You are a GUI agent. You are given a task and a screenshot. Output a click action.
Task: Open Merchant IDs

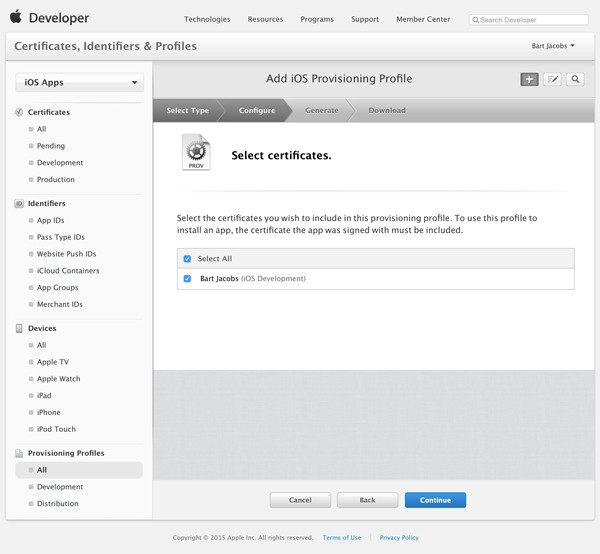pyautogui.click(x=59, y=305)
